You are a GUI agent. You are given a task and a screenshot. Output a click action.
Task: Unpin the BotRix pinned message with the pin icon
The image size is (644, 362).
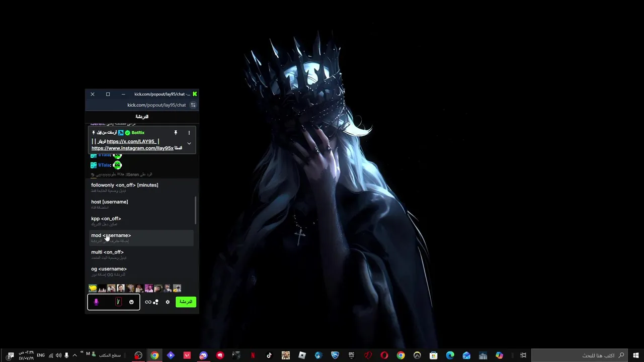(176, 133)
